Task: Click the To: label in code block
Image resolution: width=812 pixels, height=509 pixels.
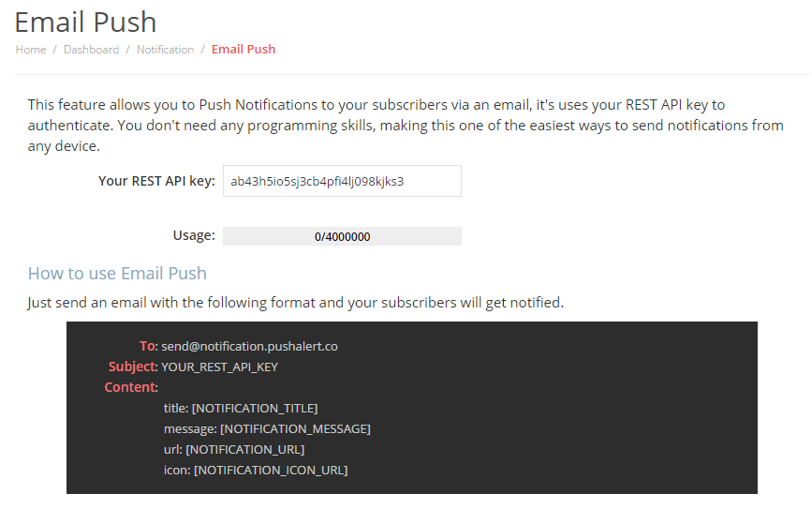Action: [x=149, y=346]
